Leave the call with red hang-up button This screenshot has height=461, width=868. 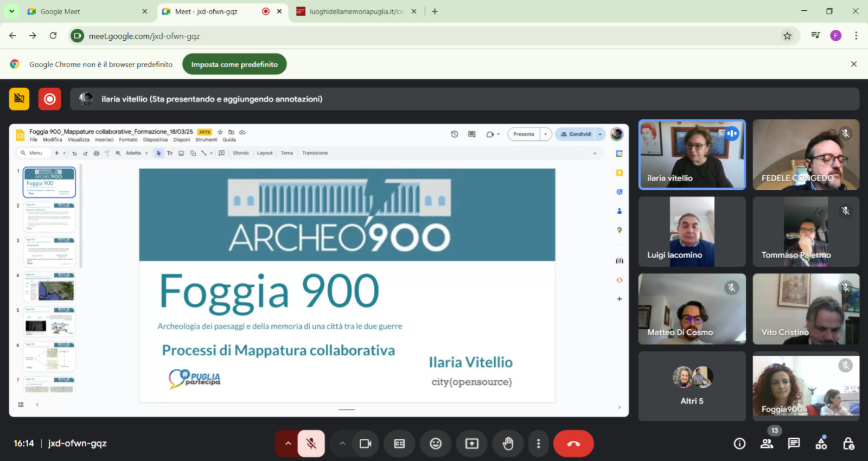573,444
